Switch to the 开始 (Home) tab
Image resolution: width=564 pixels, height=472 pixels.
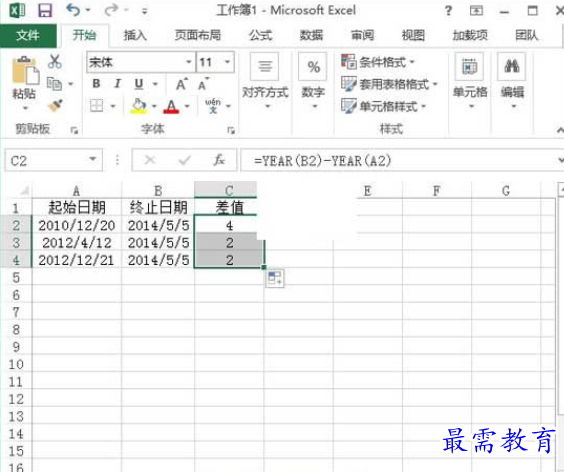(85, 35)
